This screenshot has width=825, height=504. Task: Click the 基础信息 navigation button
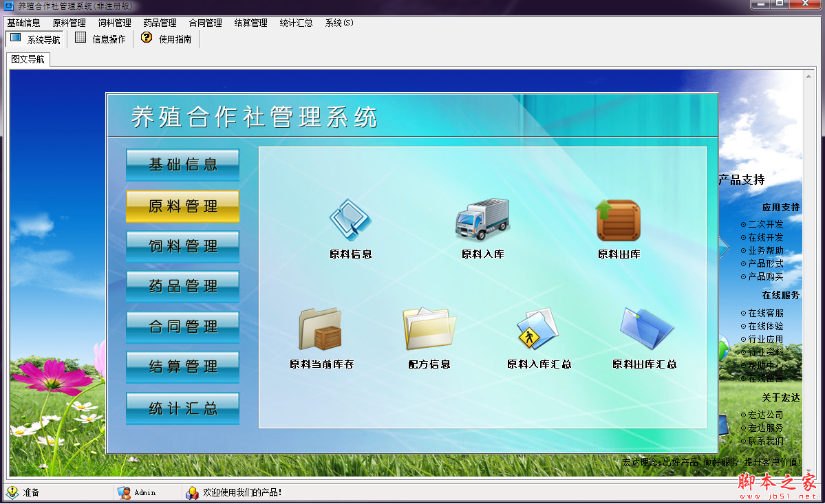182,165
